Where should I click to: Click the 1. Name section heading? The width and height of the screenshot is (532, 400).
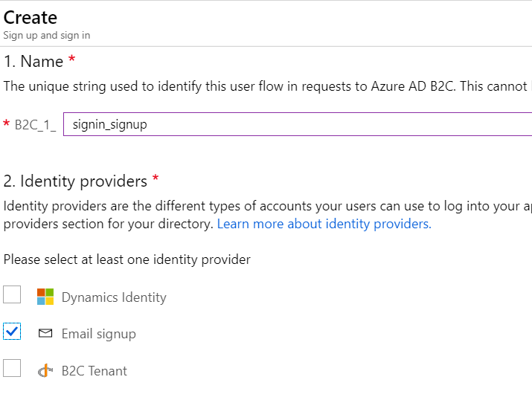coord(33,61)
